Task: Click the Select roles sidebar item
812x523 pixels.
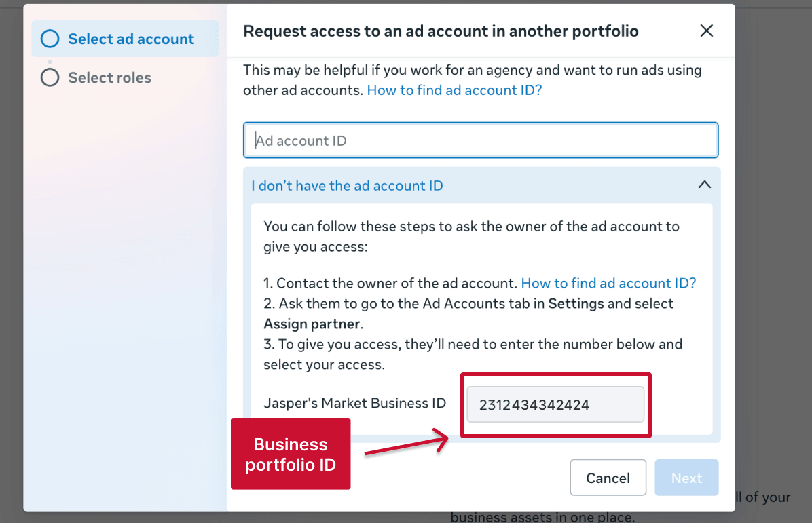Action: tap(109, 77)
